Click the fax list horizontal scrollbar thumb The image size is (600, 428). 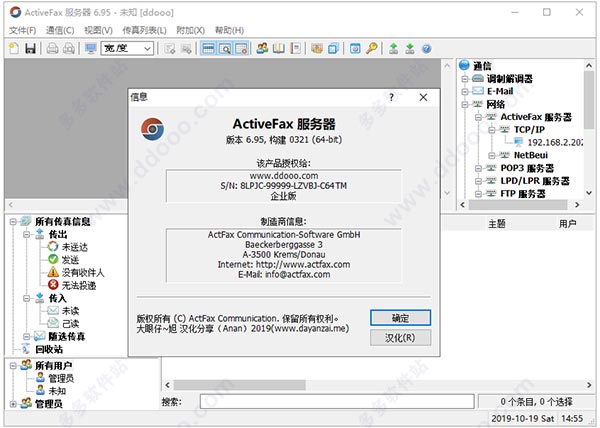(x=239, y=385)
